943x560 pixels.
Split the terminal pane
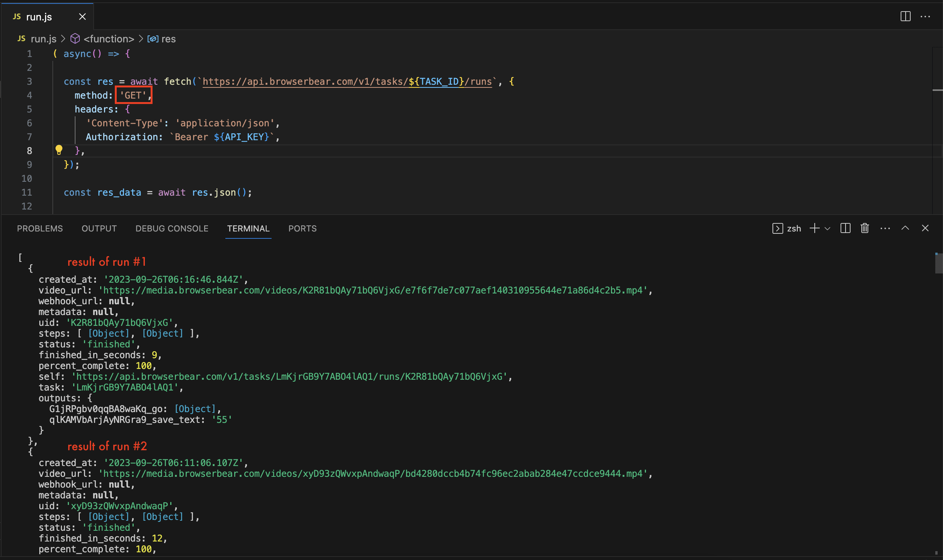coord(845,228)
